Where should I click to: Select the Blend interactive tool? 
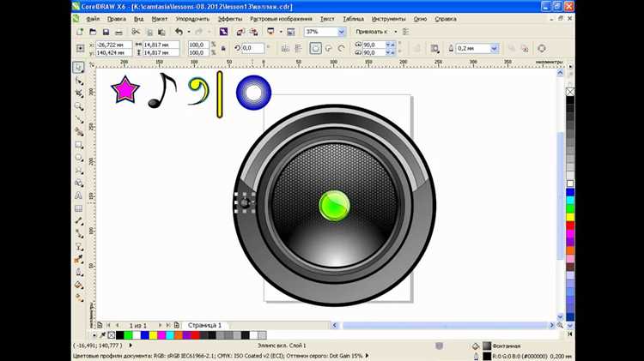pyautogui.click(x=79, y=247)
